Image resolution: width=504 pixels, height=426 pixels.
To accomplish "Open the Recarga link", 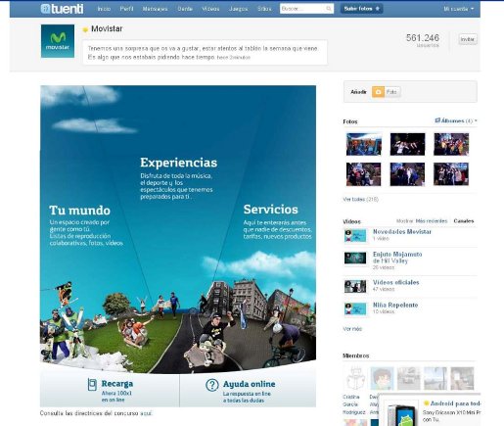I will coord(116,384).
